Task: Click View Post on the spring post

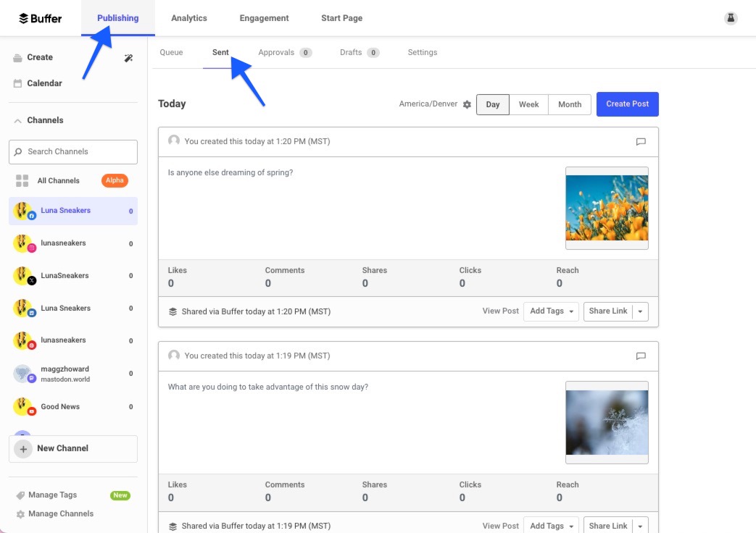Action: point(500,311)
